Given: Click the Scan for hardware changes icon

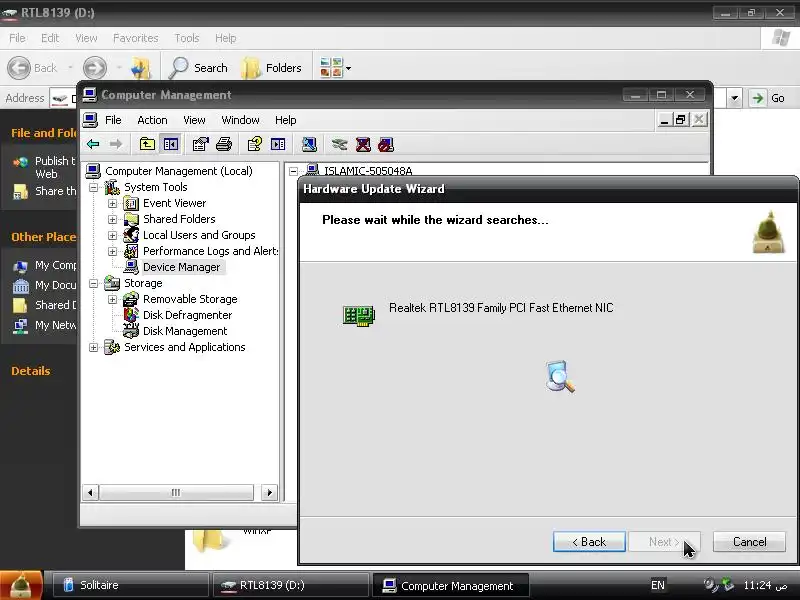Looking at the screenshot, I should pos(309,144).
